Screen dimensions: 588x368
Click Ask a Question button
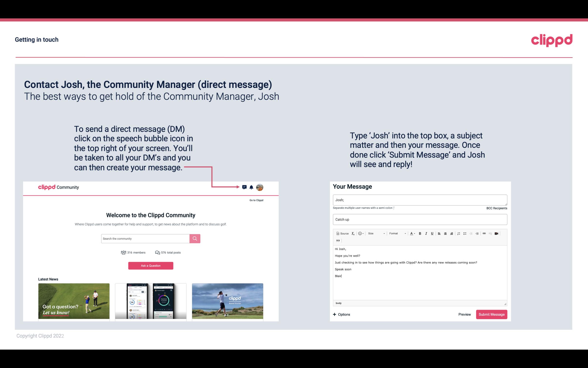(x=151, y=265)
